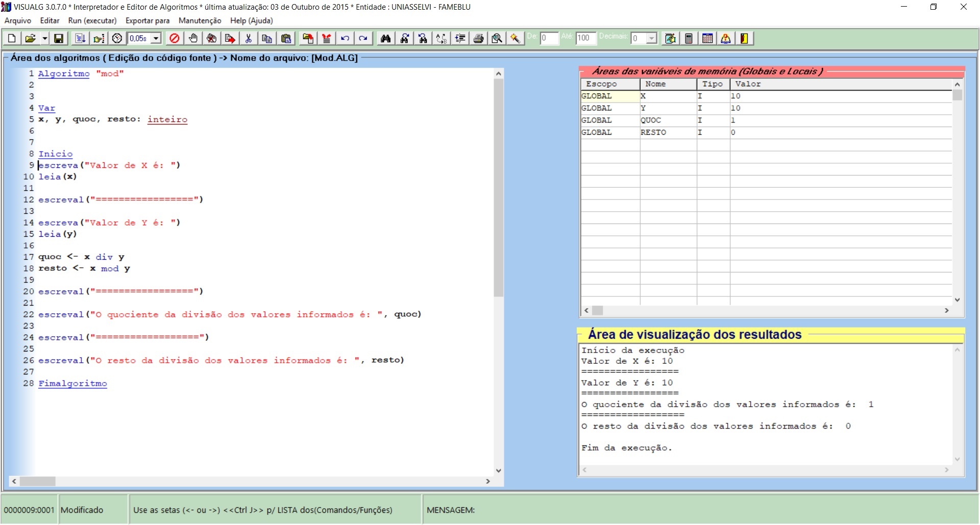Image resolution: width=980 pixels, height=525 pixels.
Task: Click the scissors cut icon
Action: coord(249,38)
